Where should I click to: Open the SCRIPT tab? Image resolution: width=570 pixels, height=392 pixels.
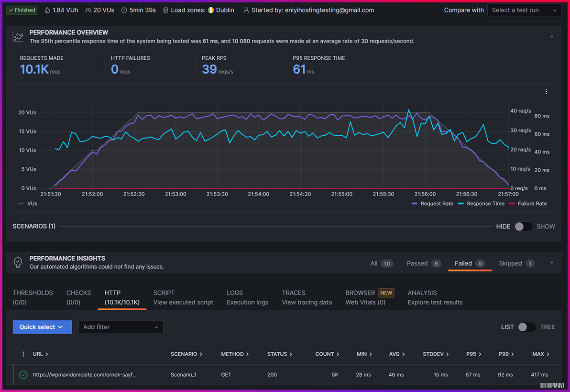click(183, 297)
